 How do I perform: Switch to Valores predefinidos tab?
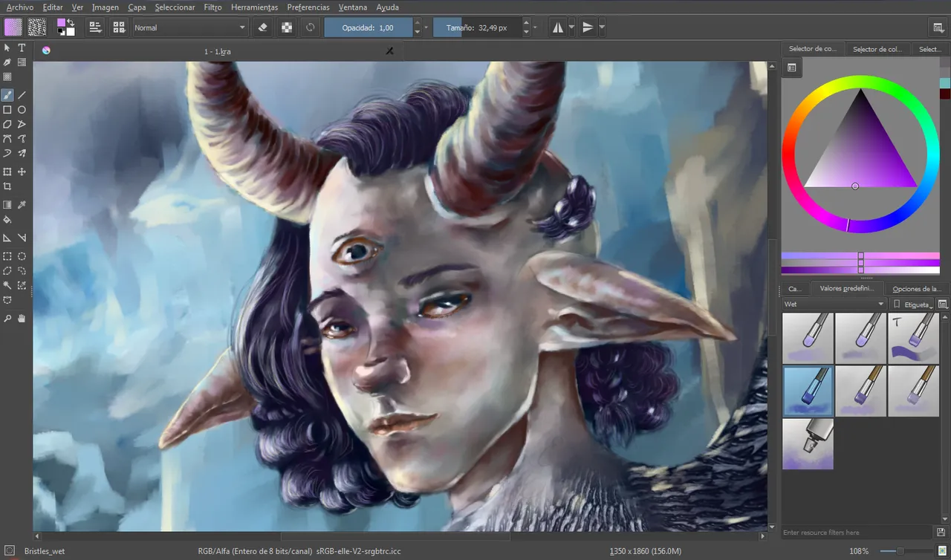pos(847,288)
